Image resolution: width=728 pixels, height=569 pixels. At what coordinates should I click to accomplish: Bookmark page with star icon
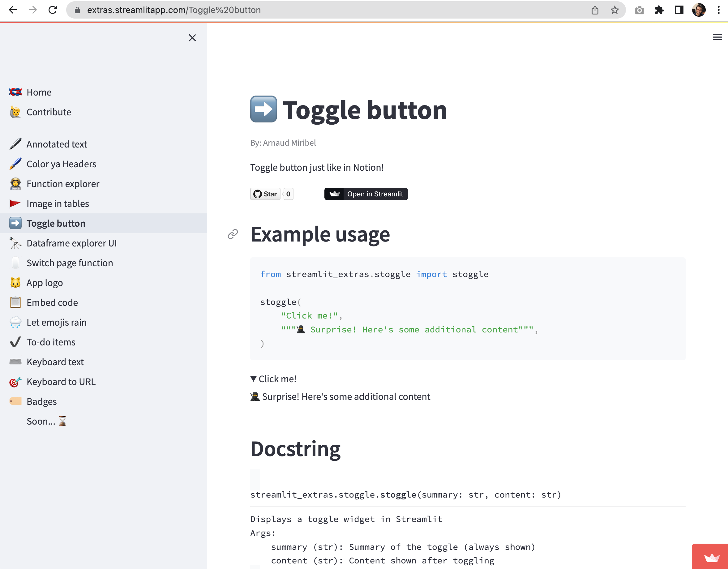[615, 10]
